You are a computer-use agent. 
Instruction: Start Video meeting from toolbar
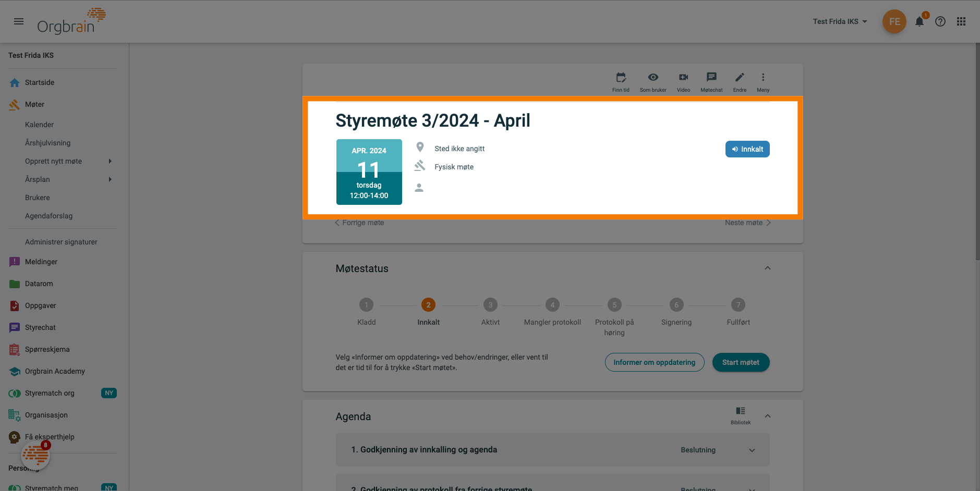click(x=683, y=78)
